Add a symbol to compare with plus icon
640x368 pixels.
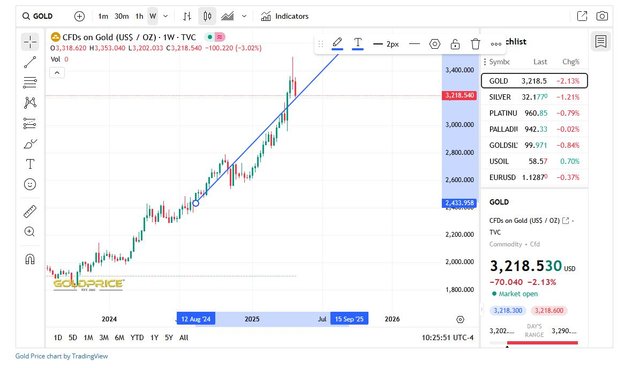80,16
